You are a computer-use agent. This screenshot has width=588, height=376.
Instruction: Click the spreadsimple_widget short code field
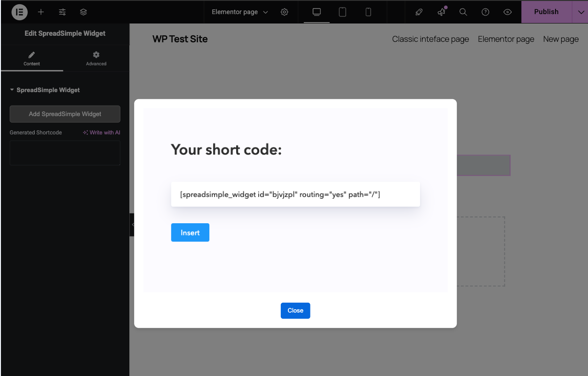[295, 194]
